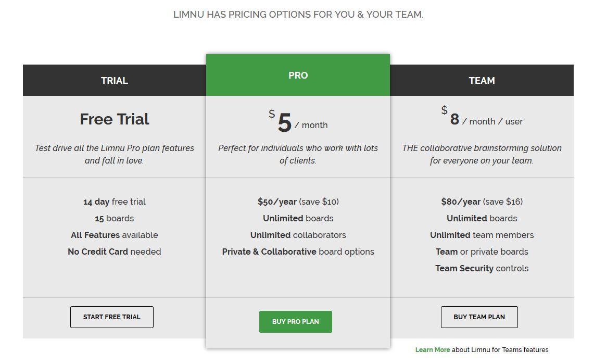594x364 pixels.
Task: Click the No Credit Card needed text
Action: (x=115, y=252)
